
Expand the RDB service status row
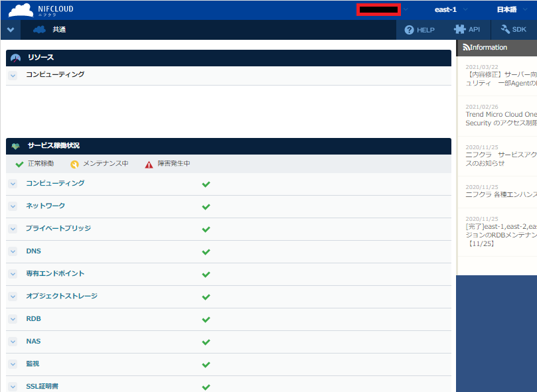(13, 319)
